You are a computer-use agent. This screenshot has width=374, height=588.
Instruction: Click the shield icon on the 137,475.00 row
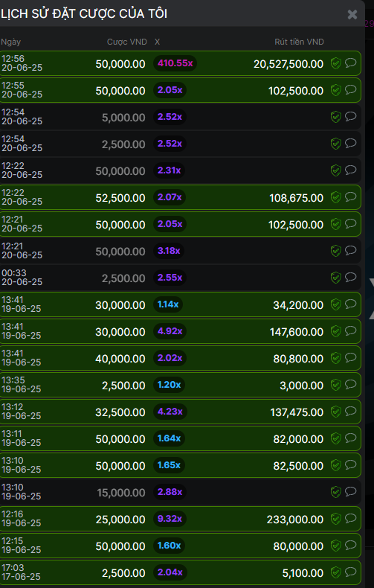[x=336, y=412]
